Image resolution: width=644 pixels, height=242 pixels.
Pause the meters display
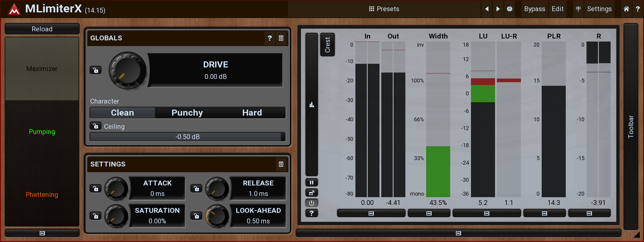coord(311,182)
